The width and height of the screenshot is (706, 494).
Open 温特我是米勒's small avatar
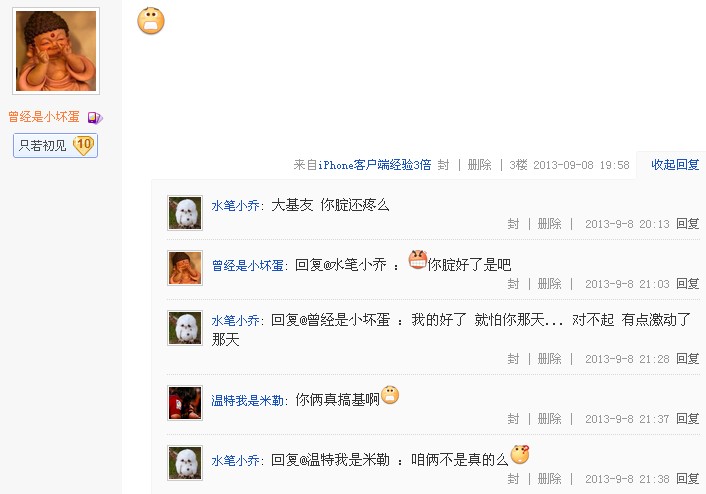(x=185, y=402)
